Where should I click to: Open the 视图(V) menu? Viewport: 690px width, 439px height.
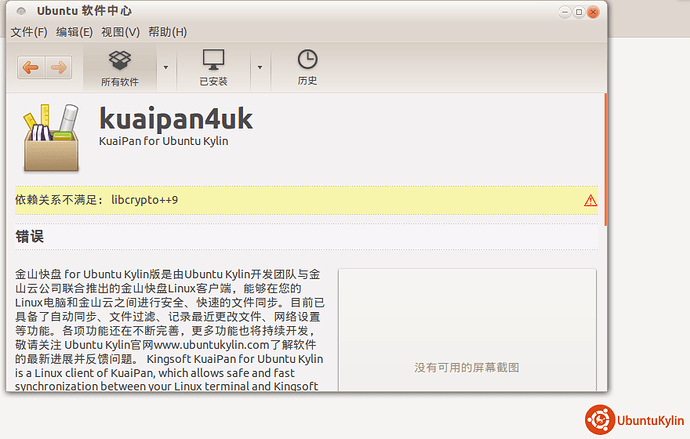tap(120, 32)
